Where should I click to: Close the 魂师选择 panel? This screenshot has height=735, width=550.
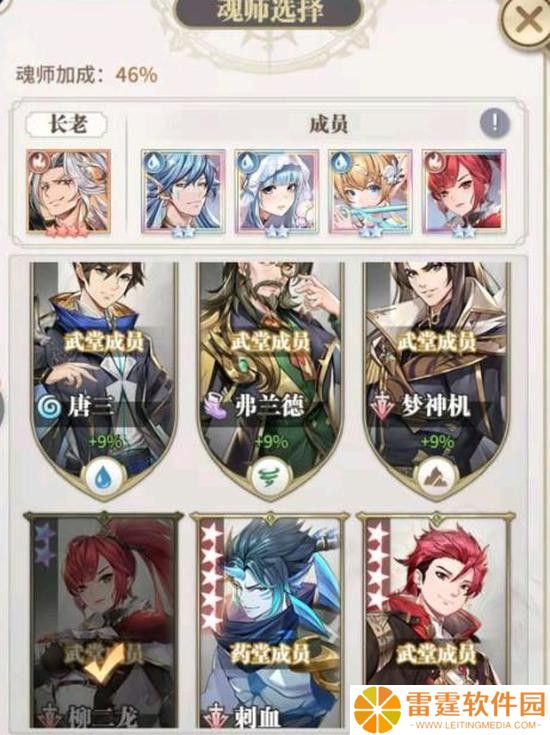coord(529,21)
